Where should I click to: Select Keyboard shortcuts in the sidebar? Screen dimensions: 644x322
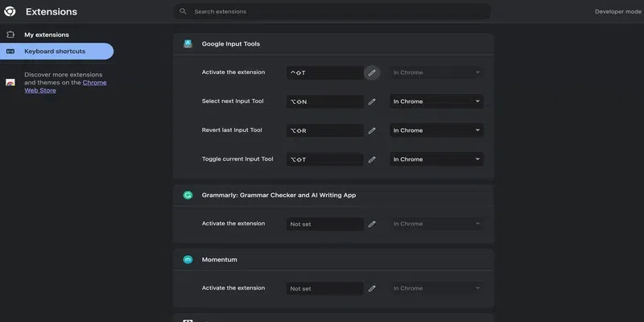[55, 52]
